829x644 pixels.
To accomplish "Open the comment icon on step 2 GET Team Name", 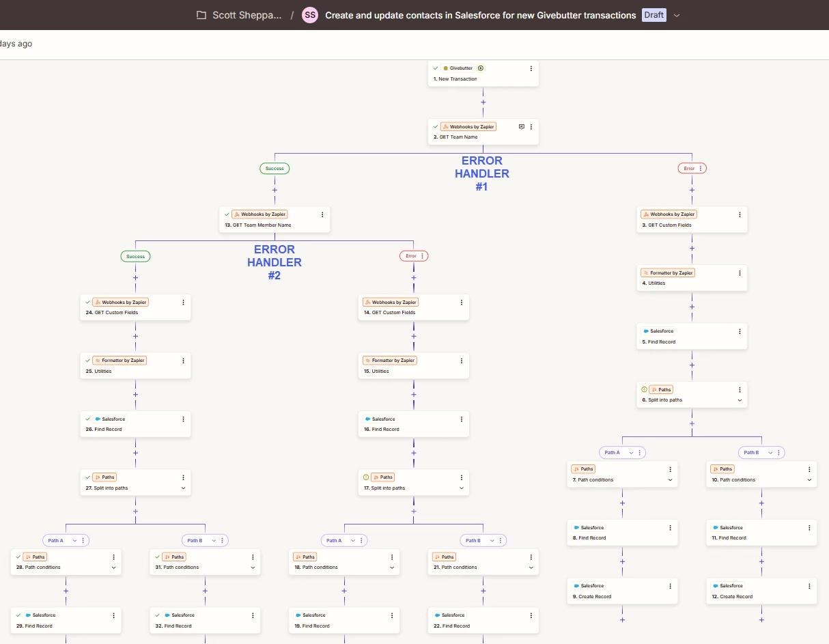I will [522, 126].
